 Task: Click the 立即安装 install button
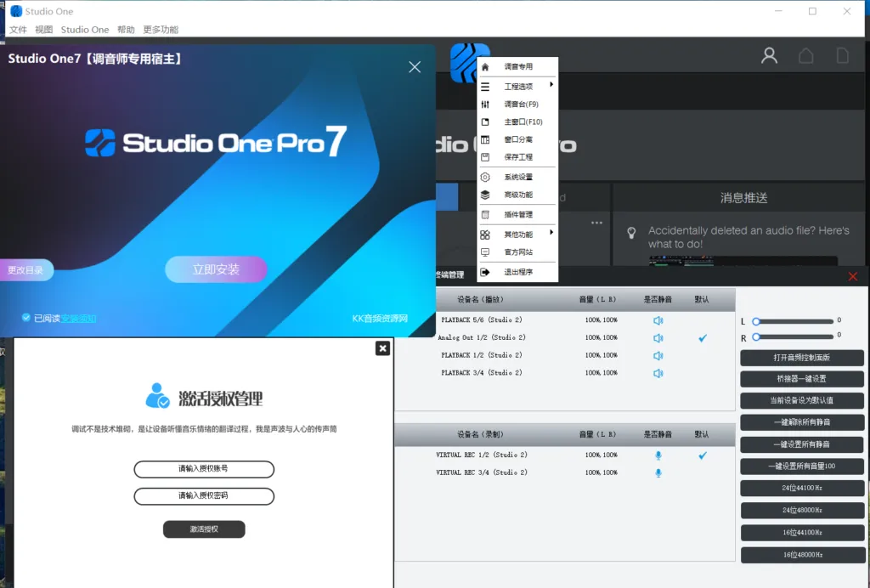coord(216,269)
